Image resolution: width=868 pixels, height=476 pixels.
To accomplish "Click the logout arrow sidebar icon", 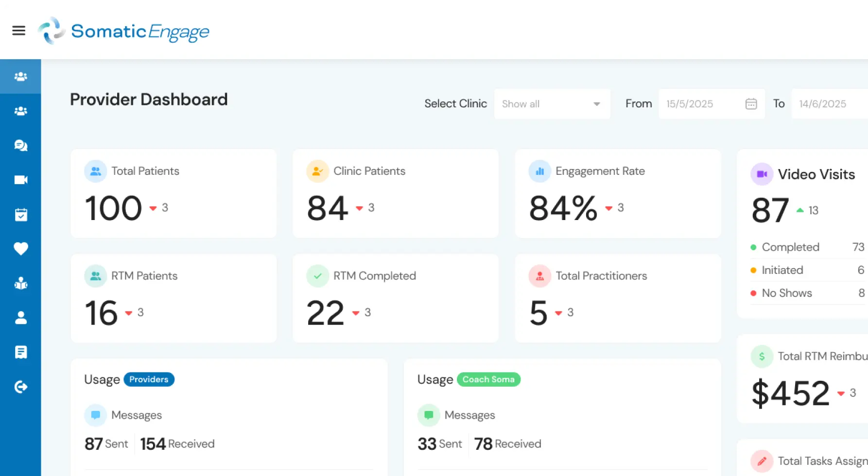I will click(20, 387).
